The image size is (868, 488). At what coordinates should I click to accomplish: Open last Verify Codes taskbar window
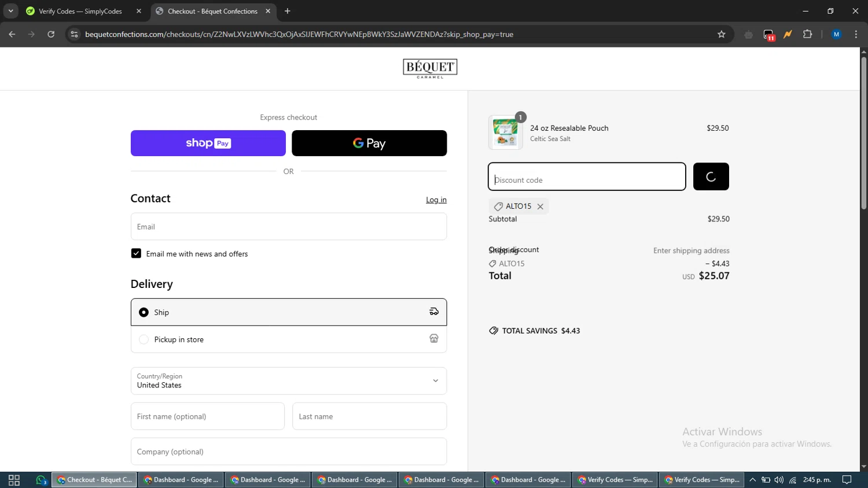[702, 480]
